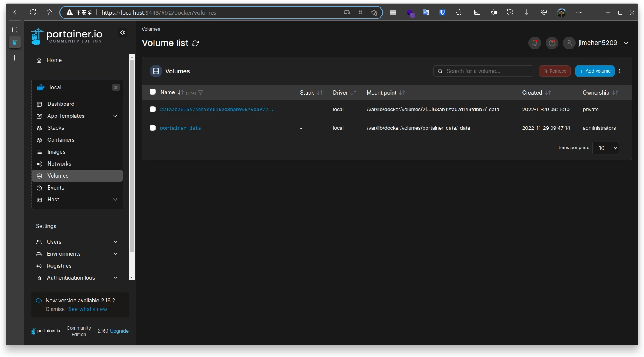Check the 22fa3c3015473 volume checkbox
This screenshot has height=357, width=644.
pos(153,109)
